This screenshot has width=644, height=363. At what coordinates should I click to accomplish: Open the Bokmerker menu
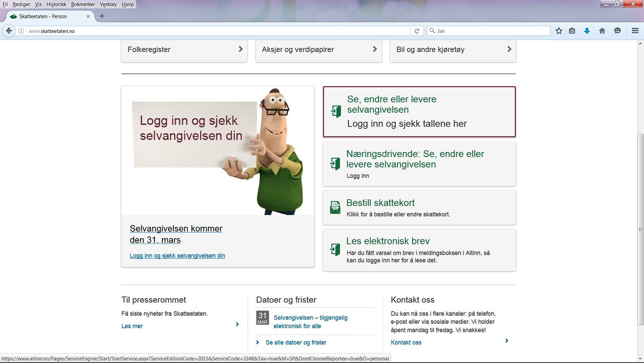[x=83, y=4]
